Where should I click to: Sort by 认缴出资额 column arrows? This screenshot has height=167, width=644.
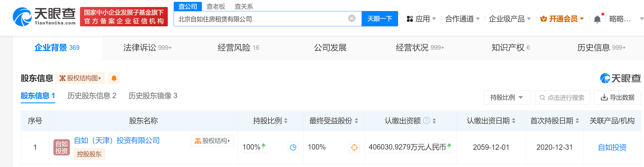(434, 121)
